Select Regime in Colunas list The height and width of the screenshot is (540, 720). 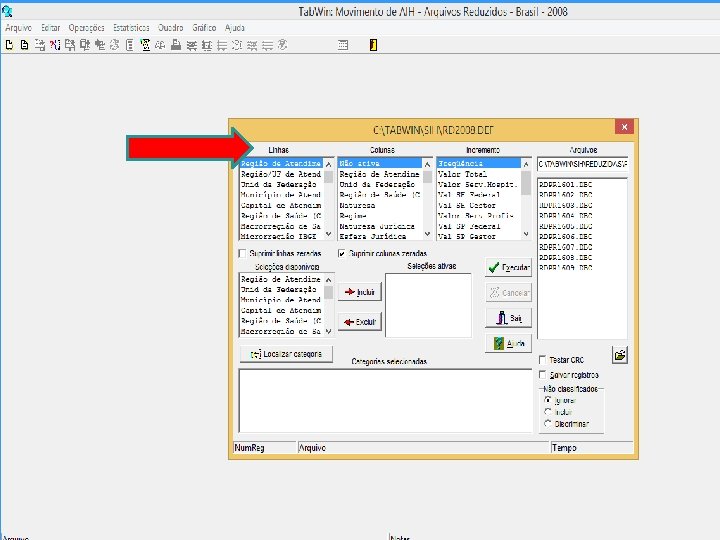(x=380, y=216)
